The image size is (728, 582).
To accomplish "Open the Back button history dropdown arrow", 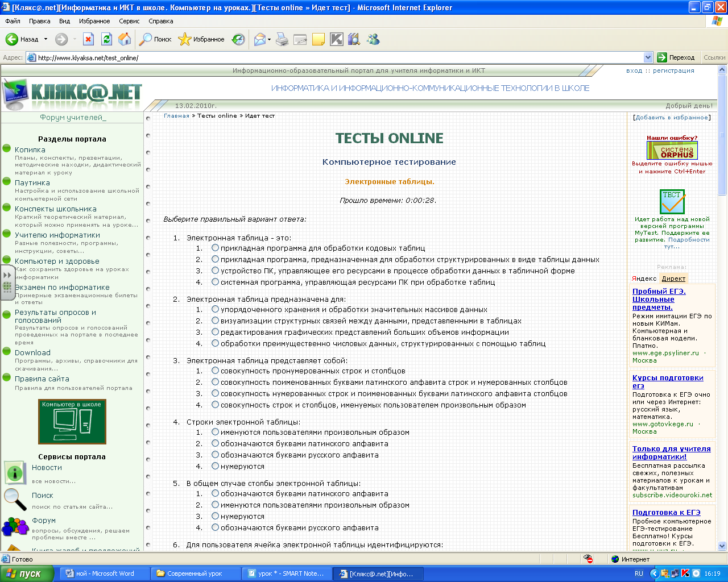I will (x=46, y=39).
